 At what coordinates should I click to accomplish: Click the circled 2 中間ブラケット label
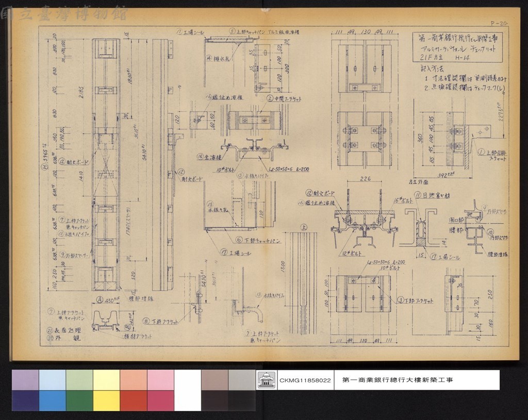coord(284,98)
